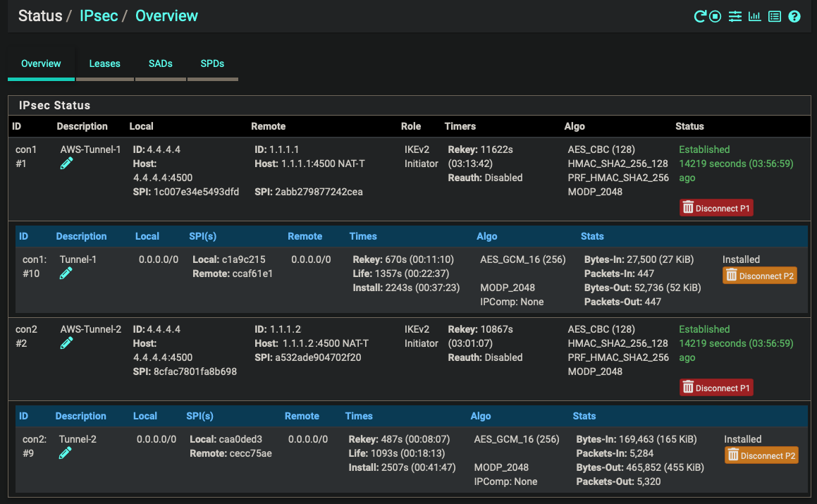Edit AWS-Tunnel-1 with the pencil icon
Image resolution: width=817 pixels, height=504 pixels.
67,164
